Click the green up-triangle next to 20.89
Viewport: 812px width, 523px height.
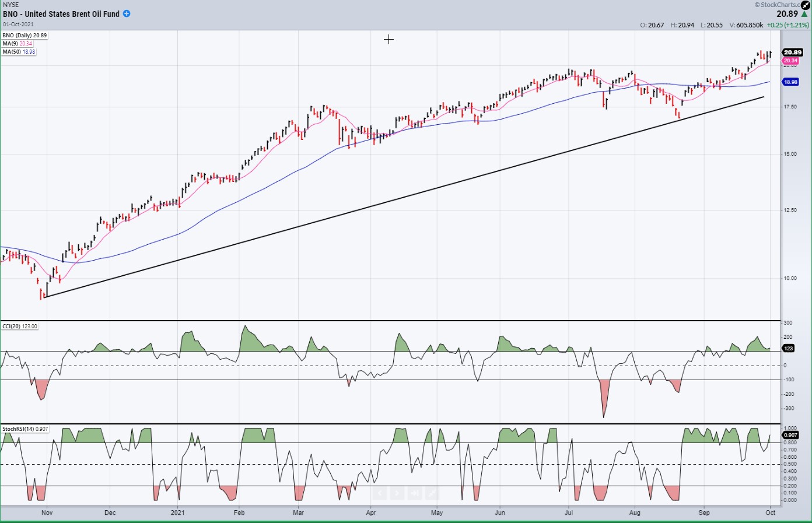[805, 14]
